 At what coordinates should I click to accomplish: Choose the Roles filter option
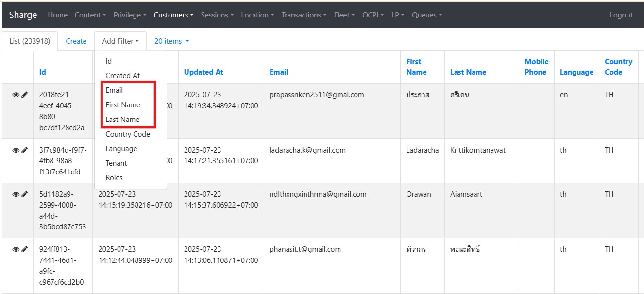pyautogui.click(x=114, y=178)
